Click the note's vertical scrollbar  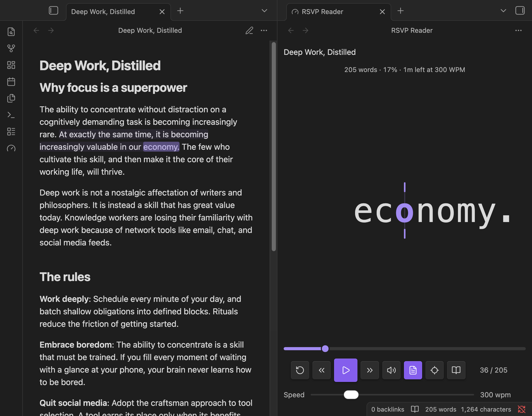(274, 146)
